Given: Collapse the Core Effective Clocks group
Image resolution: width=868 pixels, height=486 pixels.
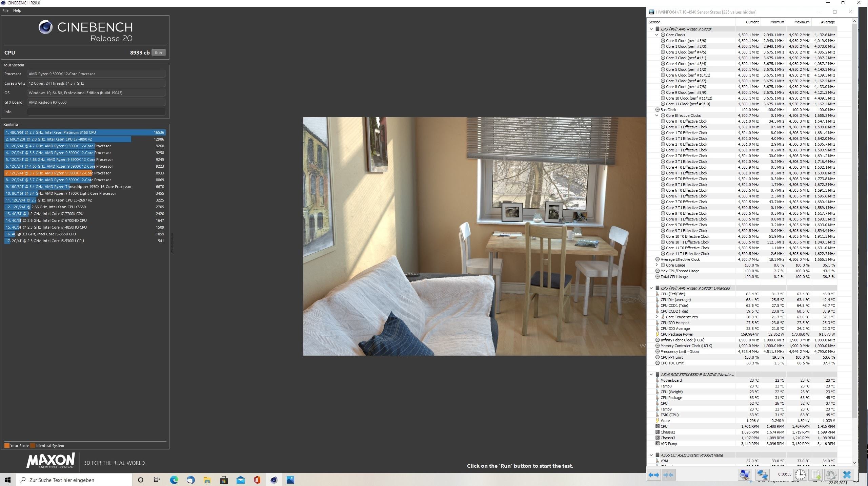Looking at the screenshot, I should tap(657, 115).
